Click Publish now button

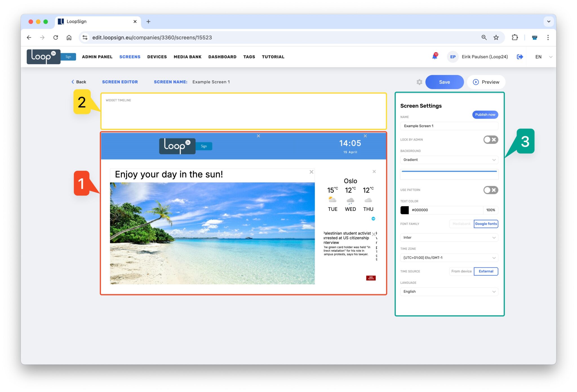click(485, 115)
